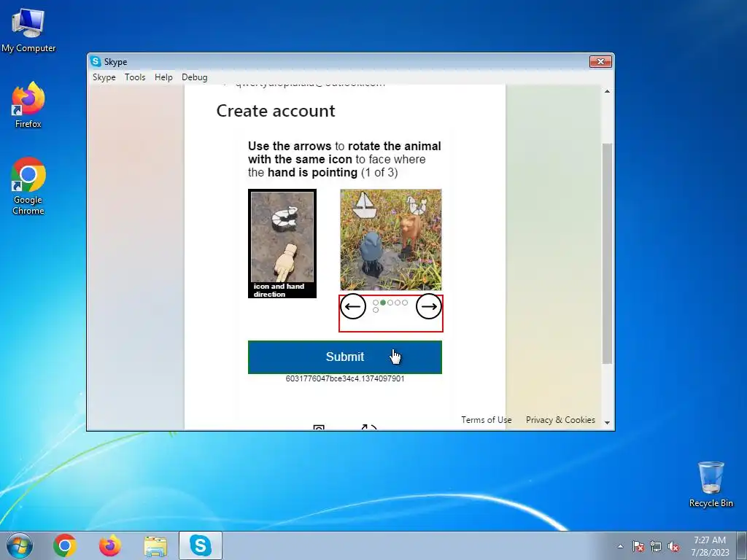
Task: Click the muted volume tray icon
Action: click(673, 546)
